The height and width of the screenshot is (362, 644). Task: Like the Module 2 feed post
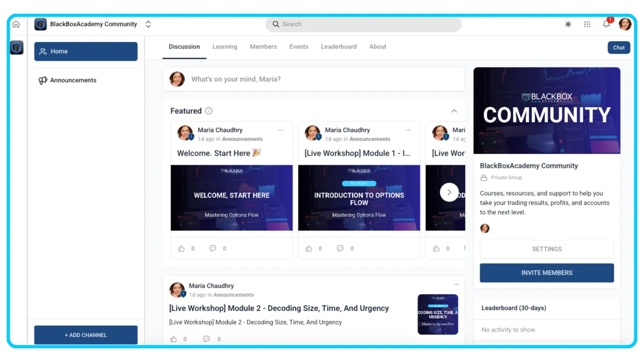173,339
